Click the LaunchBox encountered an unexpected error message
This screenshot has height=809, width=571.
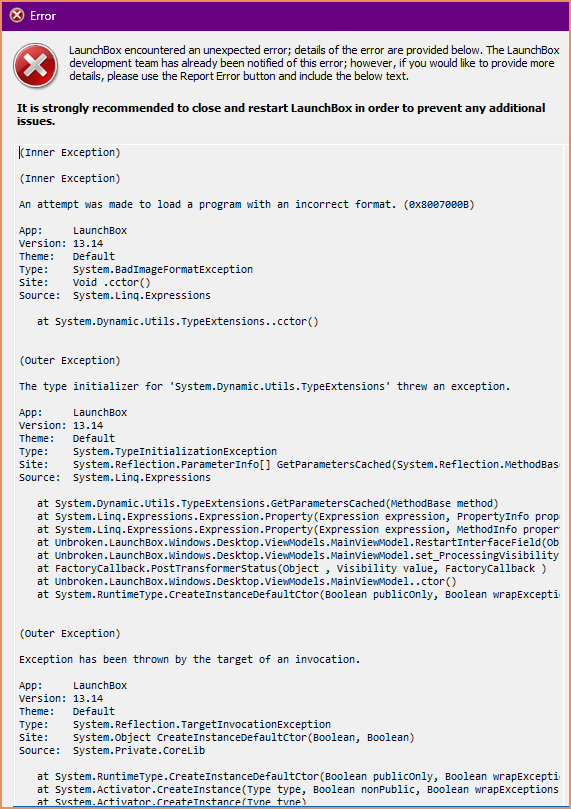coord(314,64)
